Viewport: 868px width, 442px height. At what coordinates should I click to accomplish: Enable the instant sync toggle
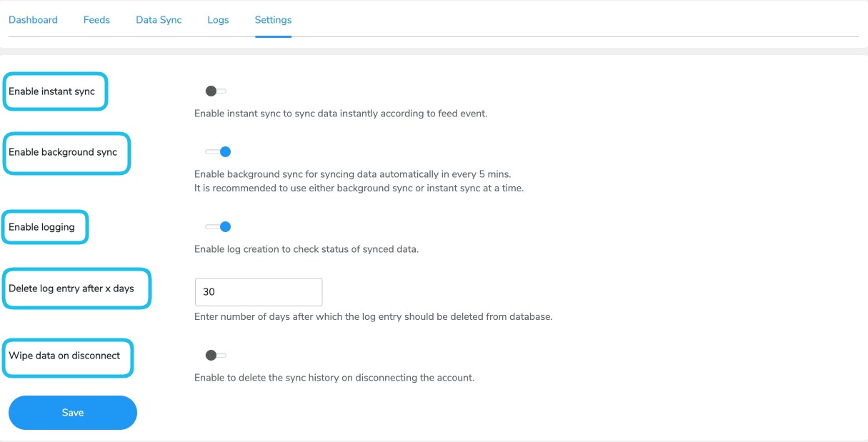click(216, 91)
